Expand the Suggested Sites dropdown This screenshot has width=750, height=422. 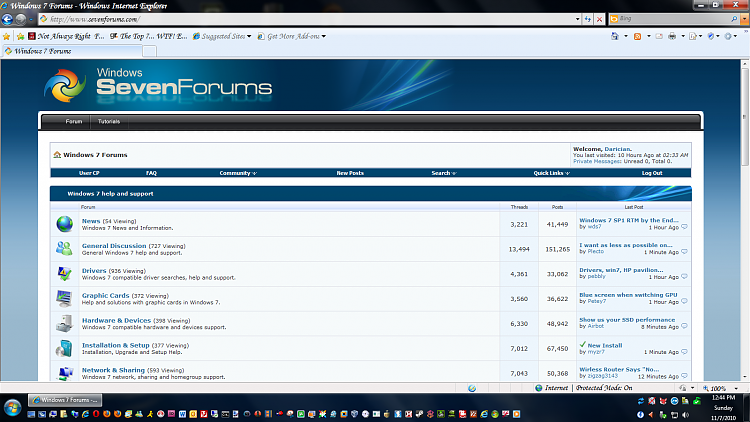[249, 36]
